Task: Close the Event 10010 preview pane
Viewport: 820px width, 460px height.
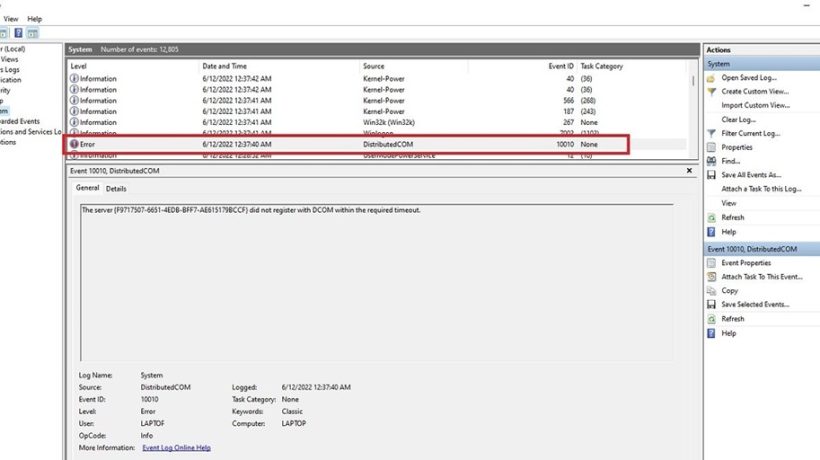Action: pyautogui.click(x=689, y=170)
